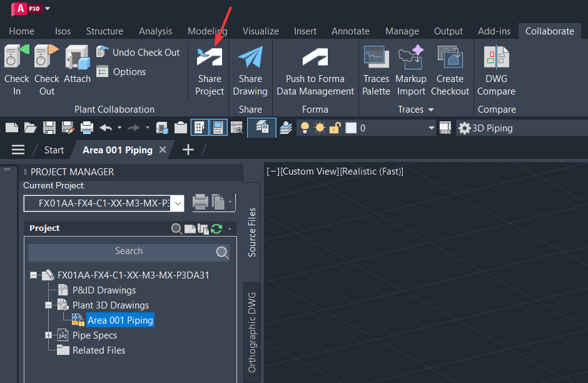Open the Add-ins ribbon tab
This screenshot has height=383, width=588.
pyautogui.click(x=494, y=31)
